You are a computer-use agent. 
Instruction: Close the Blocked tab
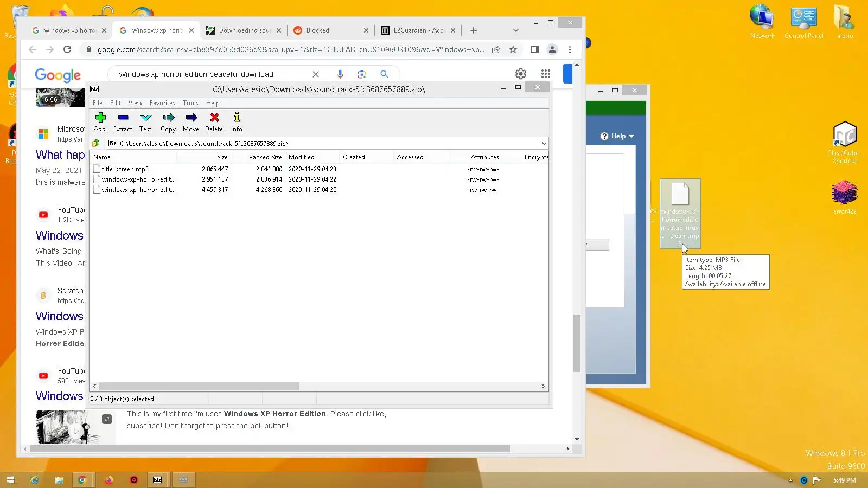366,30
